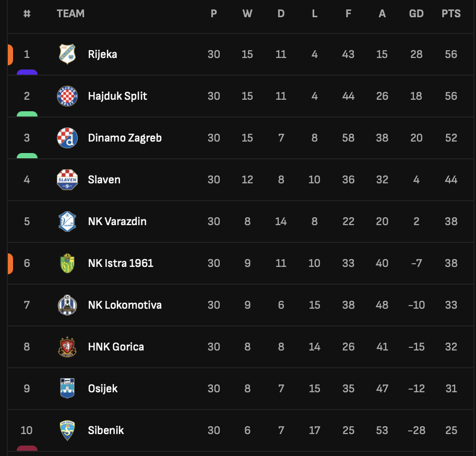This screenshot has width=476, height=456.
Task: Click the Dinamo Zagreb club crest
Action: click(x=67, y=137)
